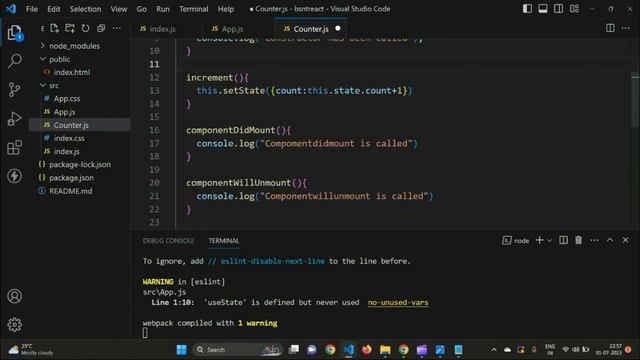Select the TERMINAL panel tab
The width and height of the screenshot is (640, 360).
click(224, 241)
